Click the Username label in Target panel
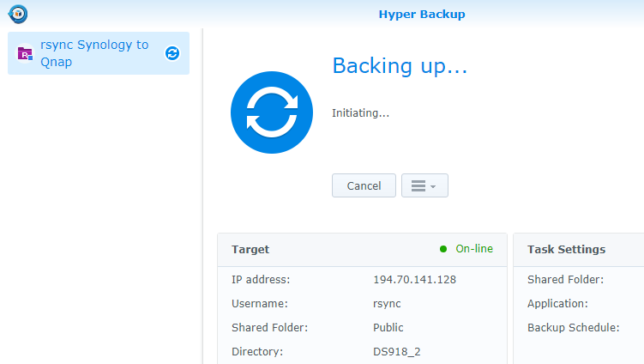The height and width of the screenshot is (364, 644). point(260,304)
